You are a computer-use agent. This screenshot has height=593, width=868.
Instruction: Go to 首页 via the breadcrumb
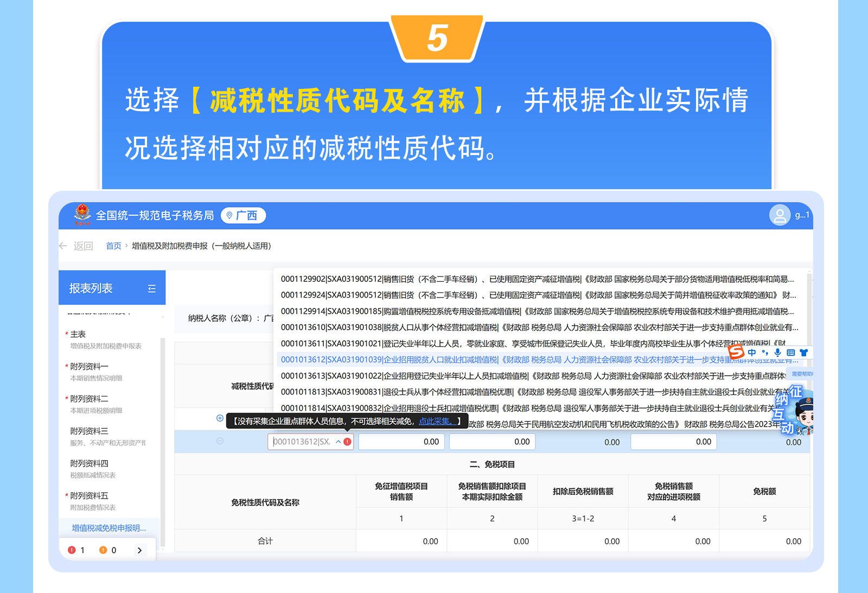pos(113,245)
